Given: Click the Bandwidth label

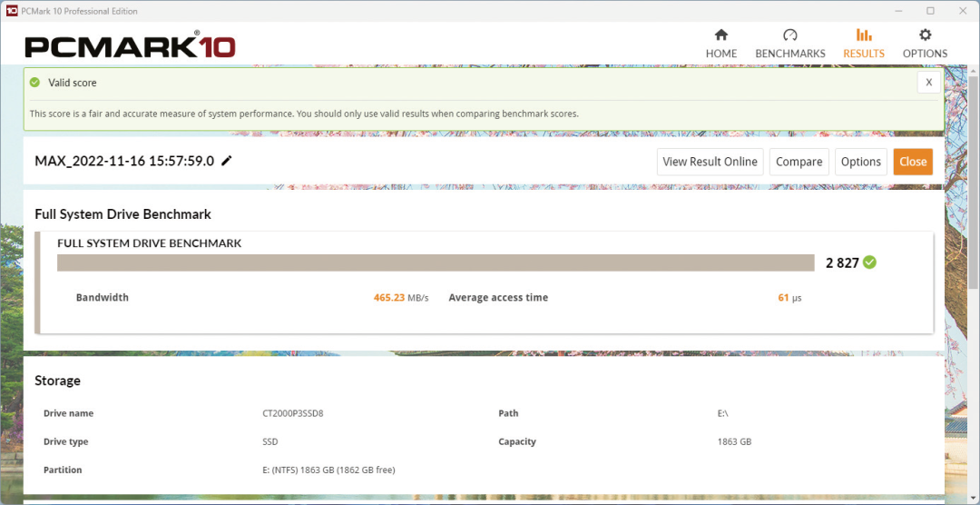Looking at the screenshot, I should (x=103, y=298).
